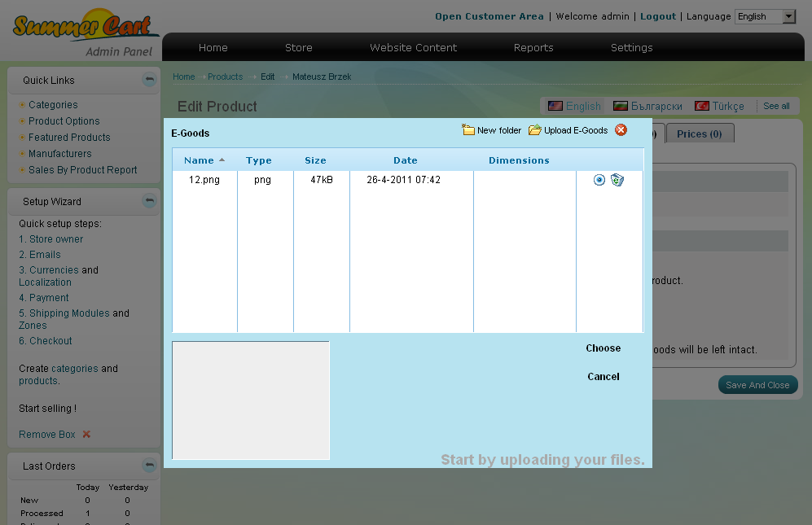Close the E-Goods dialog with red X

pos(621,130)
